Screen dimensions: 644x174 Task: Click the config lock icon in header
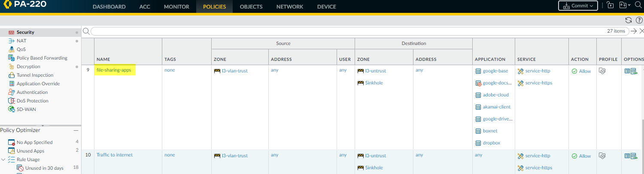coord(611,6)
